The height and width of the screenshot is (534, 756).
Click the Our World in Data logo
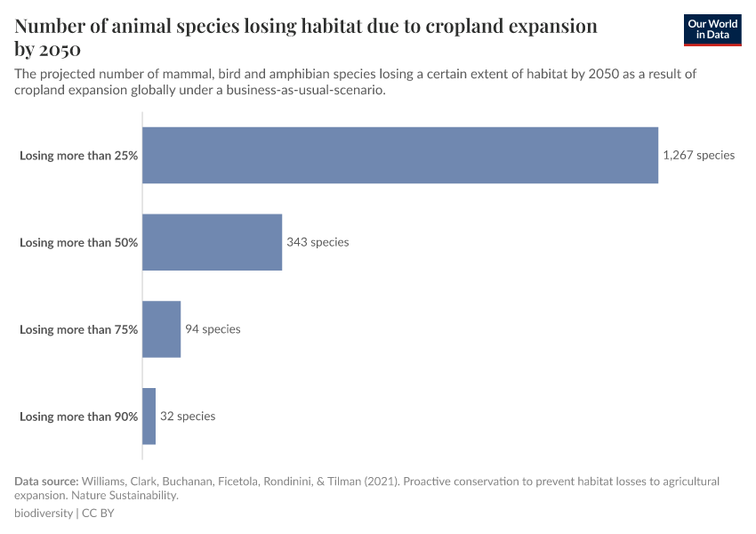[x=712, y=29]
